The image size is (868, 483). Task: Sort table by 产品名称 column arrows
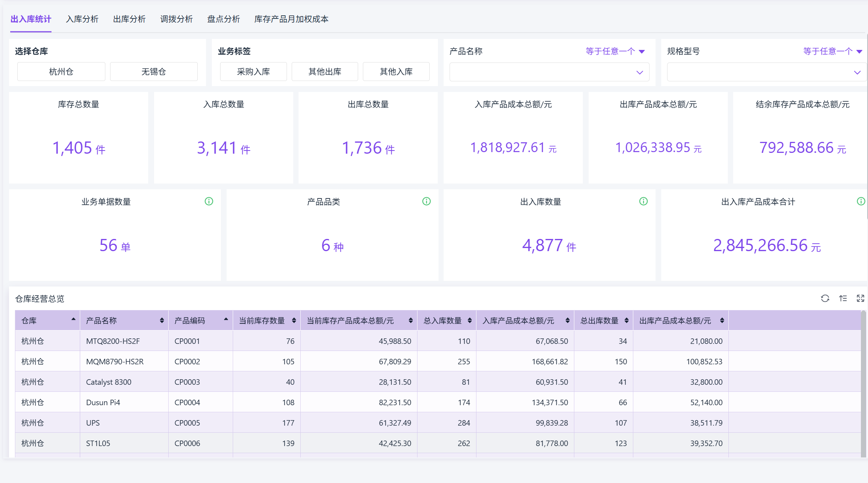(x=162, y=321)
